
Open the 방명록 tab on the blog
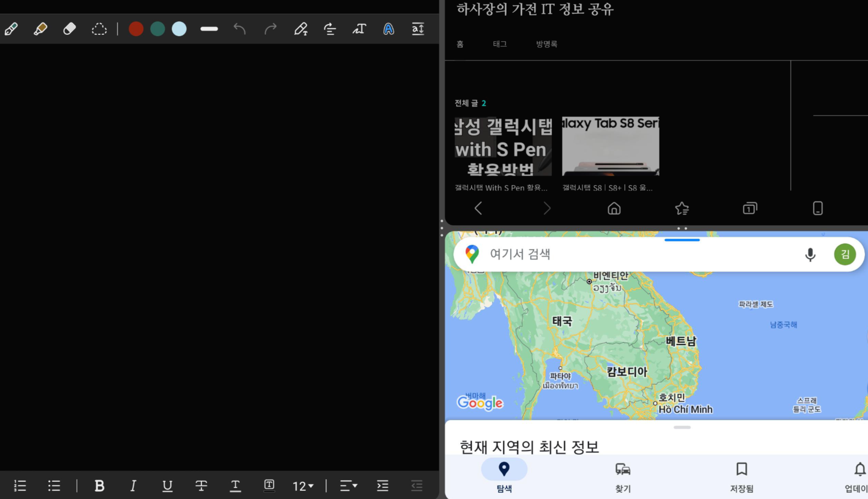click(547, 44)
